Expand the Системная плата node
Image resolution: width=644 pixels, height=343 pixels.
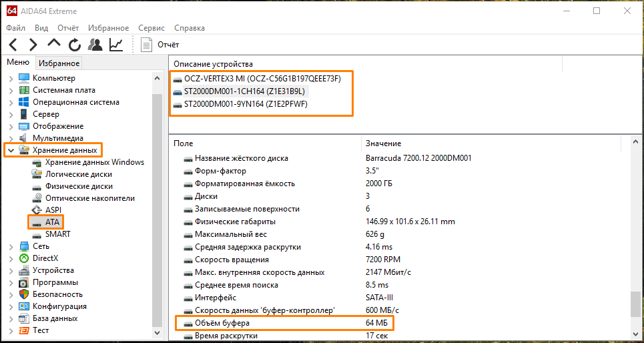11,90
